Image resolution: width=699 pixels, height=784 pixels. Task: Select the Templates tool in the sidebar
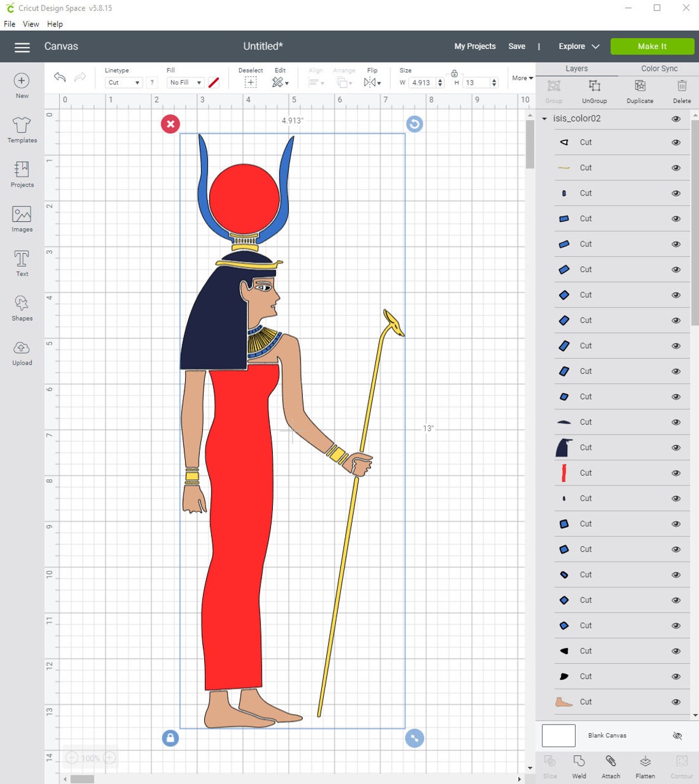21,130
